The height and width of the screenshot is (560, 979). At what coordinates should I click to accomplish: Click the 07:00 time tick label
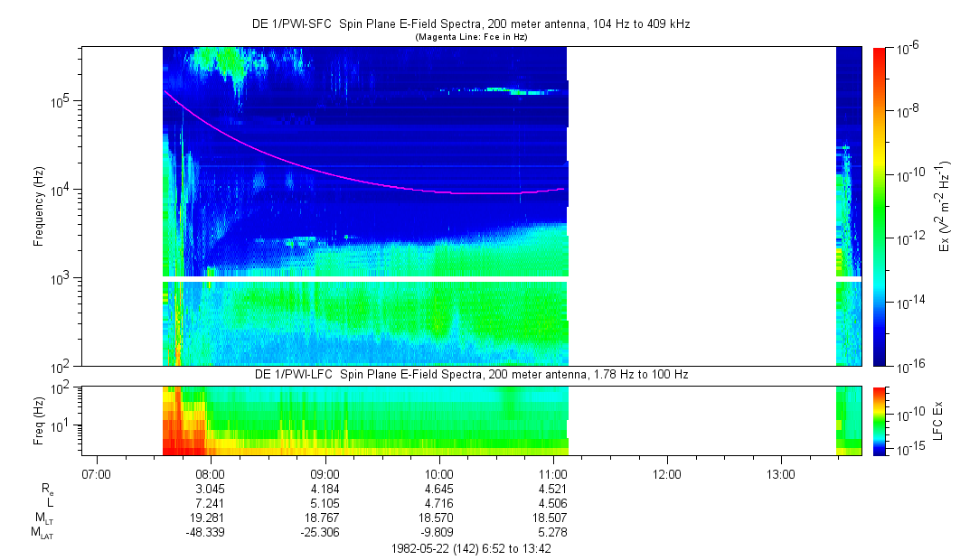(x=96, y=474)
